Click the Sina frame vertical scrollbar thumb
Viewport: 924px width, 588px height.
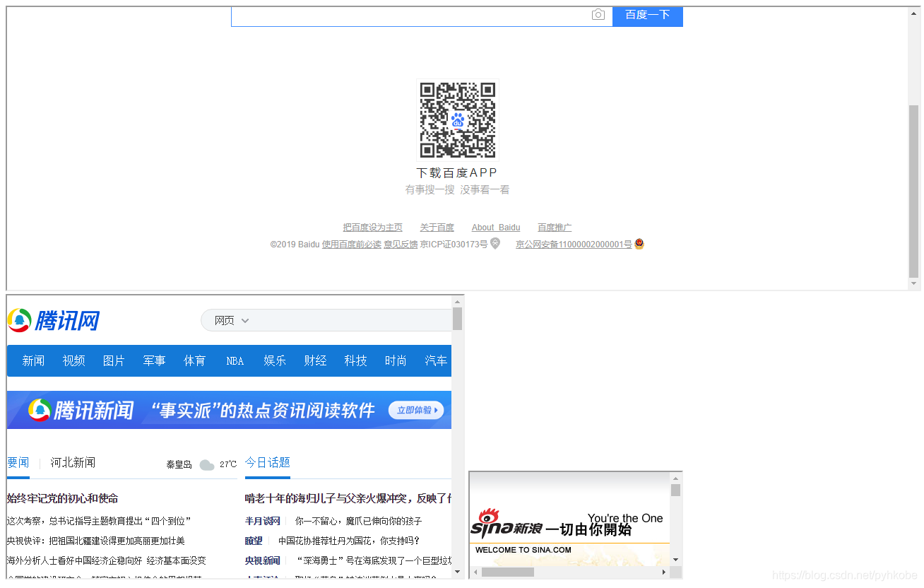pos(675,490)
